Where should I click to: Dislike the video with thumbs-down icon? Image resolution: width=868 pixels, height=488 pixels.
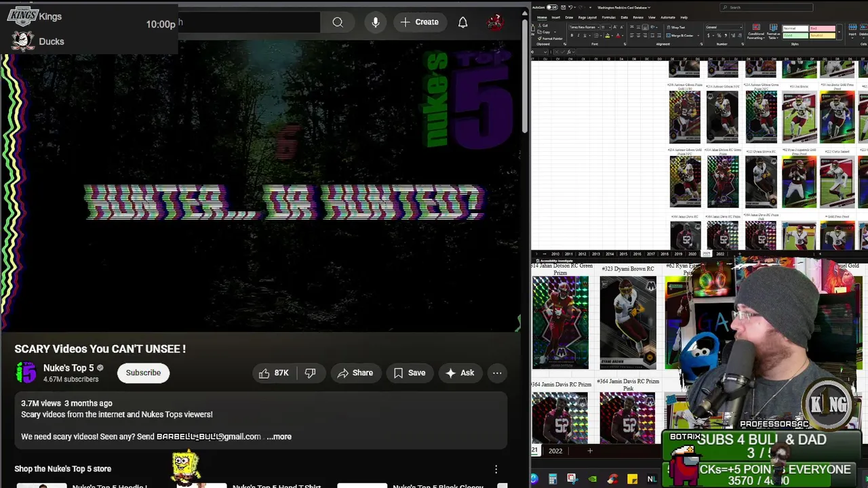point(310,373)
